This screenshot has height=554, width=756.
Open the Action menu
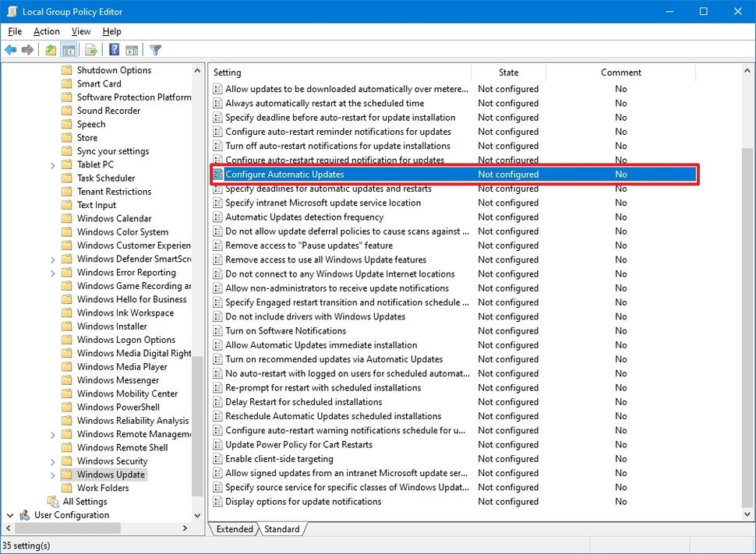pyautogui.click(x=46, y=31)
